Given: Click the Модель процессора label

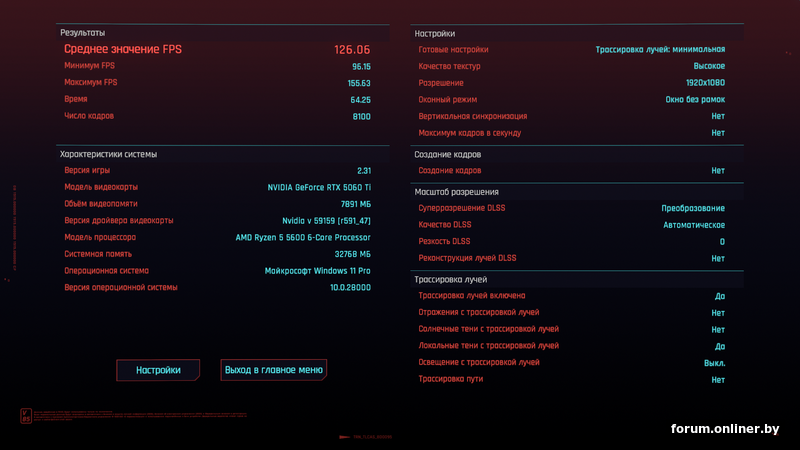Looking at the screenshot, I should (100, 237).
